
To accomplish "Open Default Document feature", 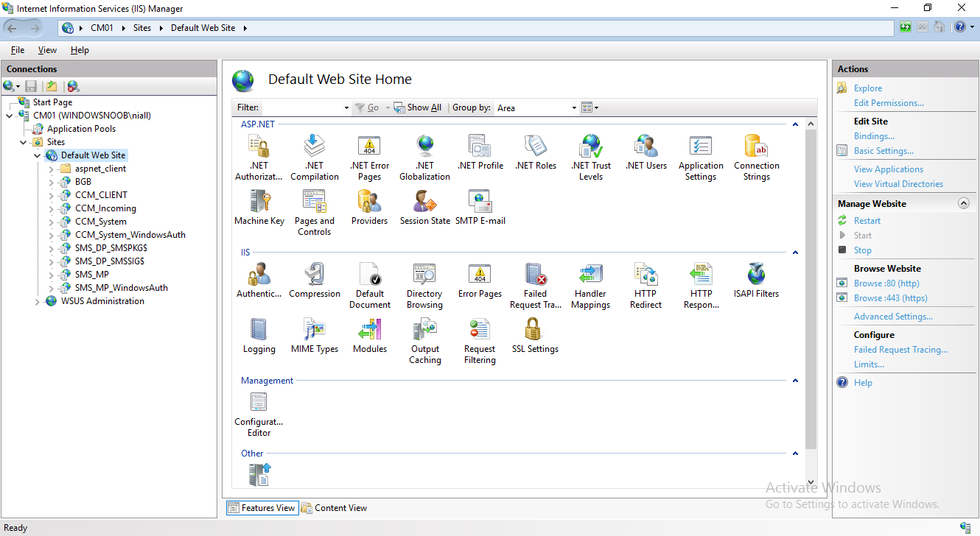I will [x=370, y=286].
